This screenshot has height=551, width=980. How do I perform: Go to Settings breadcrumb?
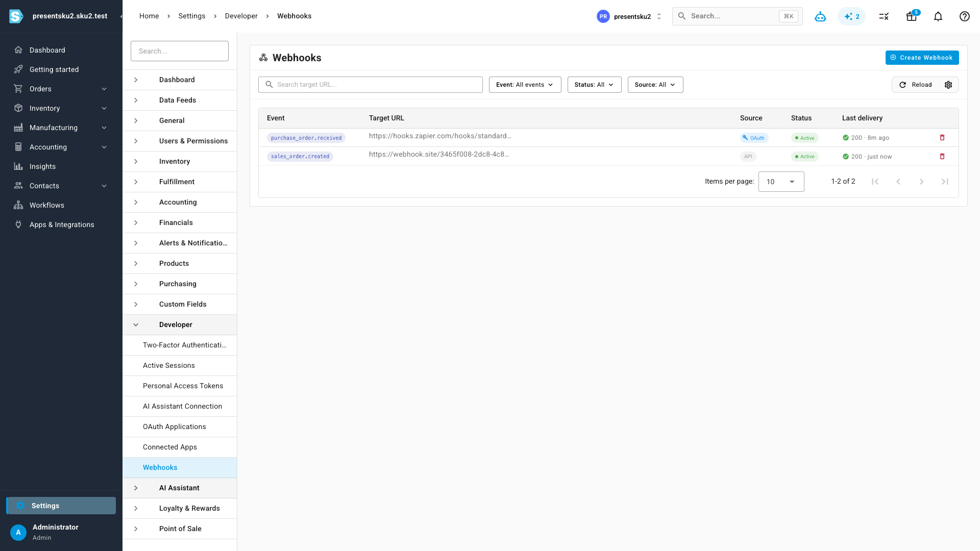pos(192,16)
